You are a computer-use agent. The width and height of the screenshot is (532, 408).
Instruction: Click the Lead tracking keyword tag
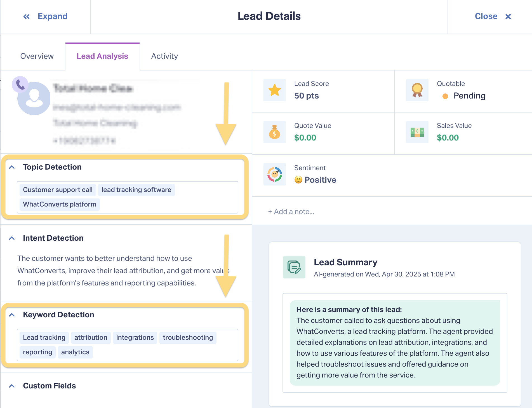pyautogui.click(x=44, y=337)
